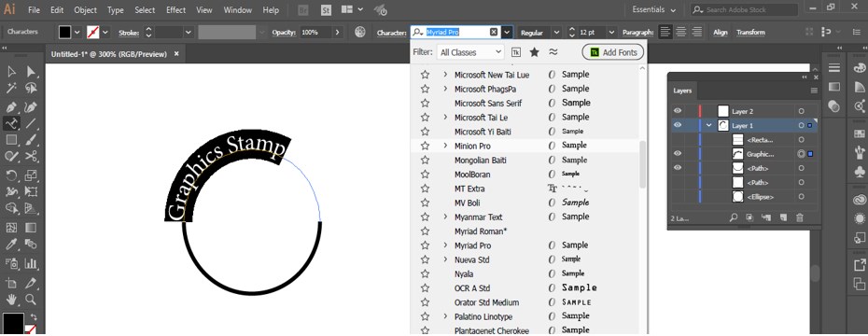This screenshot has height=336, width=868.
Task: Favorite Minion Pro font star
Action: coord(425,146)
